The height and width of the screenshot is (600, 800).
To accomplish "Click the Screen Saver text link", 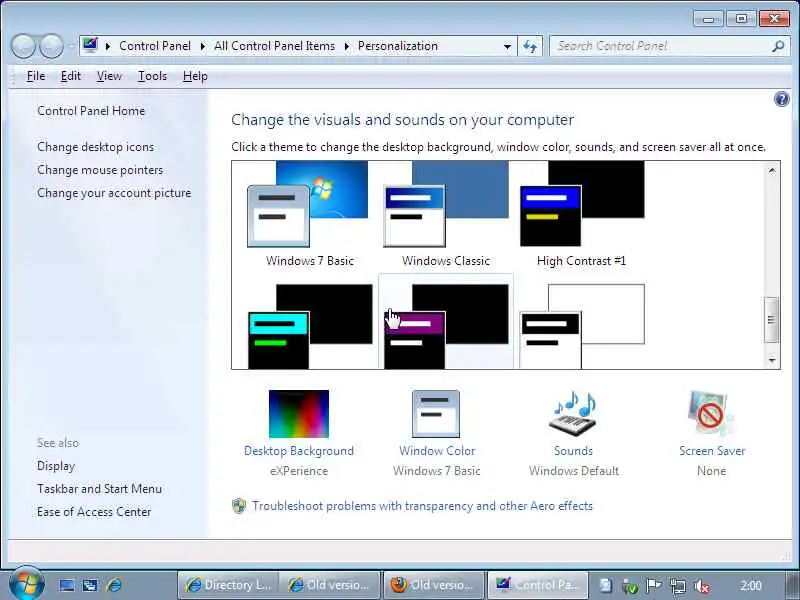I will 712,451.
